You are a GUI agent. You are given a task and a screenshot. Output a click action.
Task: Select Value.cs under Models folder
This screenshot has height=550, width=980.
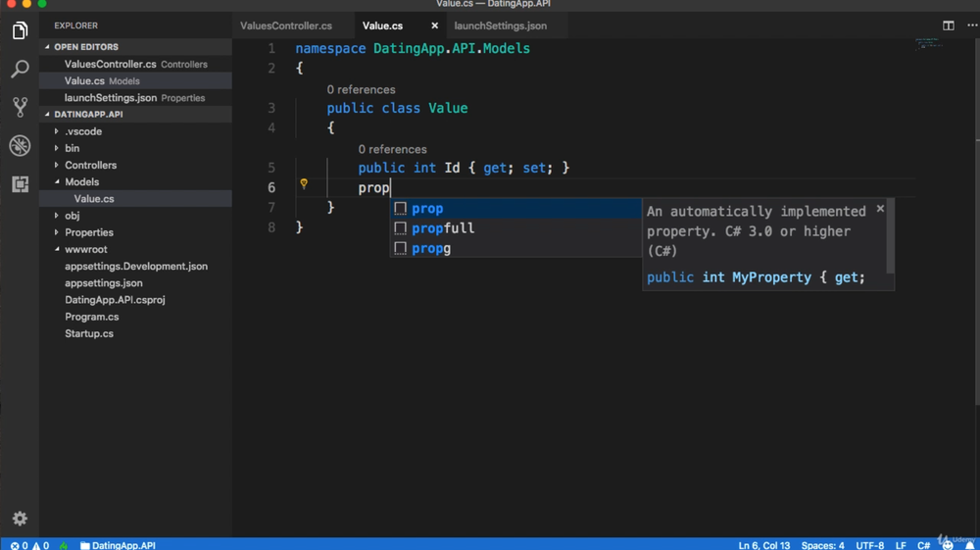(x=135, y=199)
